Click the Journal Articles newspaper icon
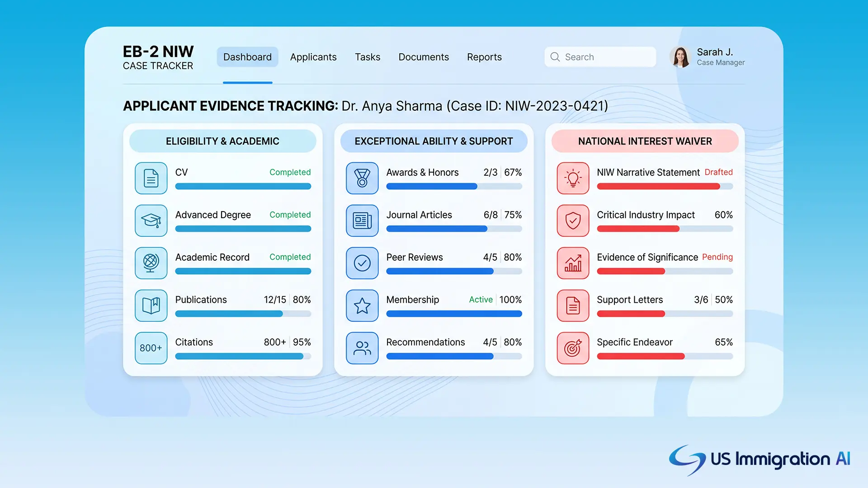The width and height of the screenshot is (868, 488). (362, 221)
